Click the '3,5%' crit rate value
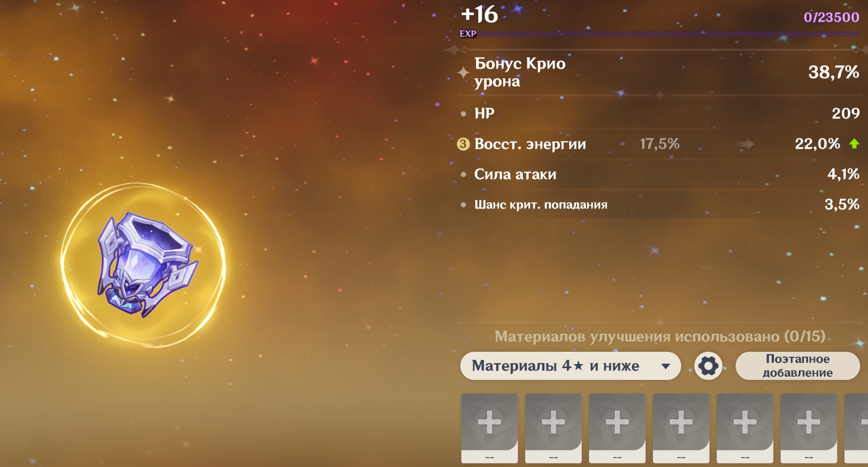The height and width of the screenshot is (467, 868). click(842, 204)
